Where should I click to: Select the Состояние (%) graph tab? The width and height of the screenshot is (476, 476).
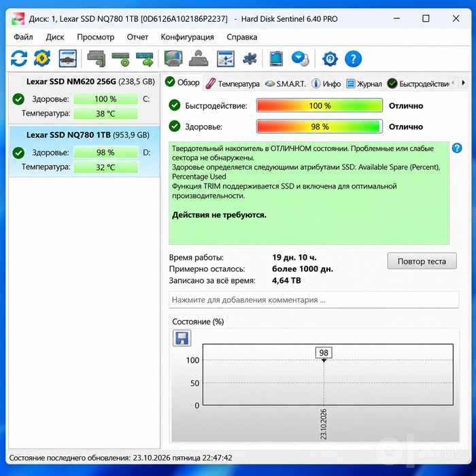click(x=198, y=322)
